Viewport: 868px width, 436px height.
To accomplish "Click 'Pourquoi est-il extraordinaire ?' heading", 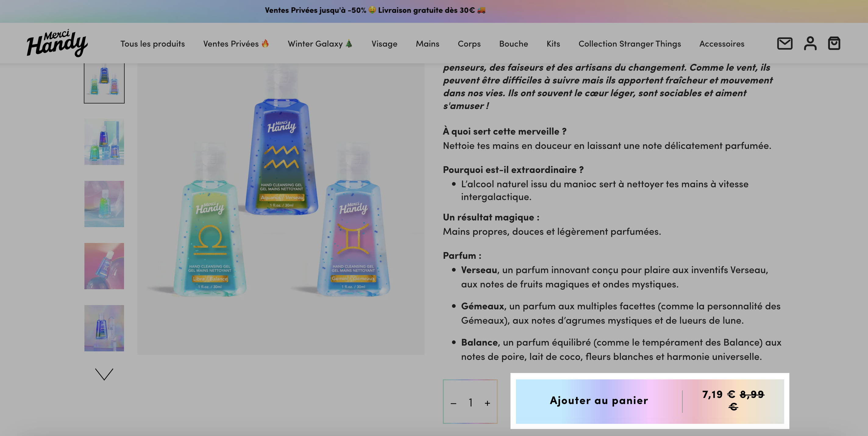I will click(x=513, y=170).
